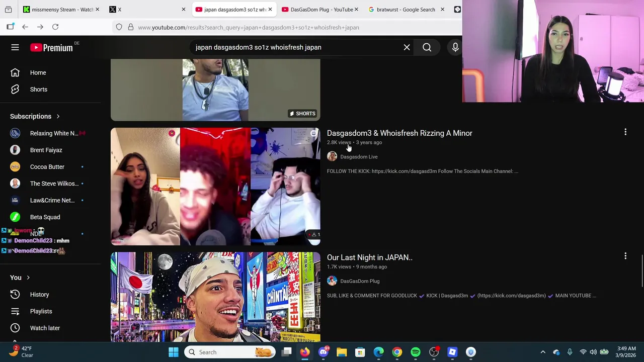Close the japan dasgasdom3 YouTube tab
Image resolution: width=644 pixels, height=362 pixels.
pyautogui.click(x=270, y=10)
